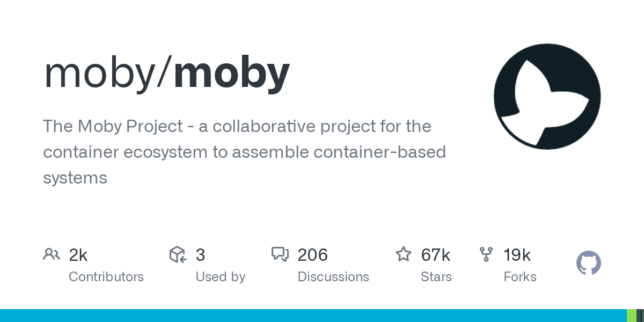644x322 pixels.
Task: Click the 67k stars count
Action: point(436,255)
